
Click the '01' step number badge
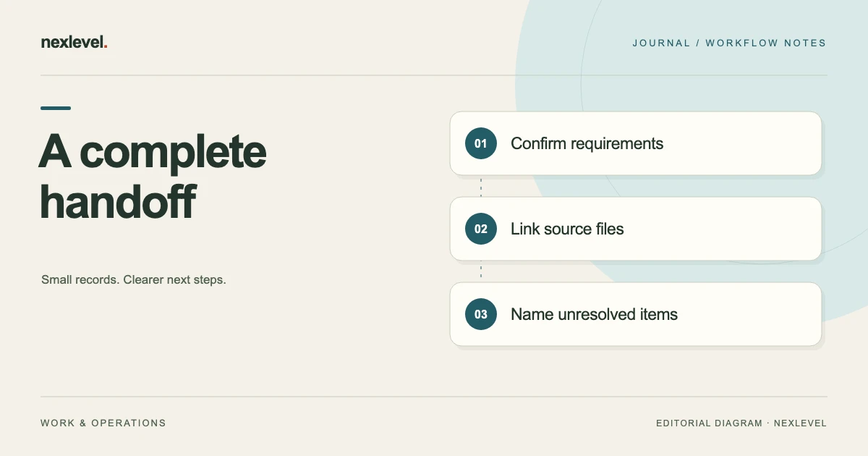(x=481, y=143)
